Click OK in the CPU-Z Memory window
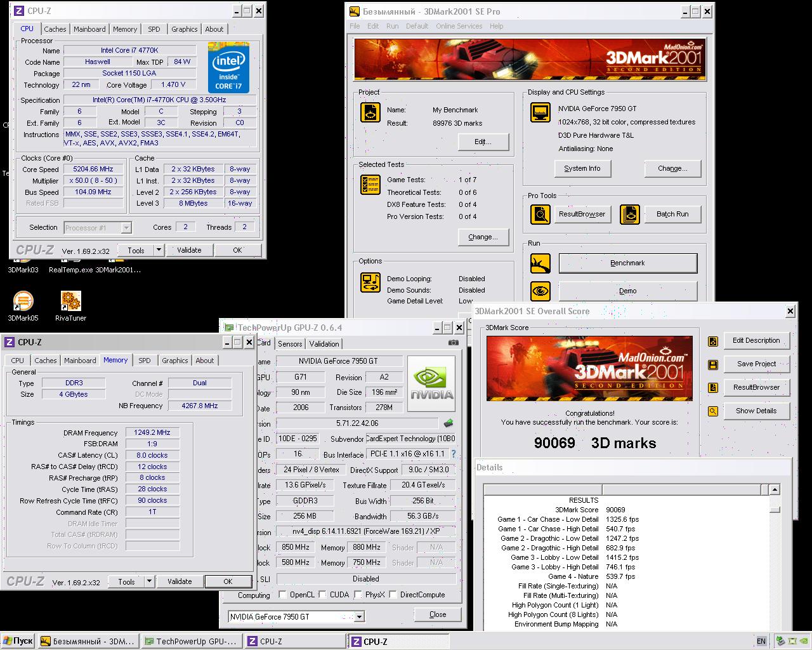The height and width of the screenshot is (650, 812). coord(228,581)
